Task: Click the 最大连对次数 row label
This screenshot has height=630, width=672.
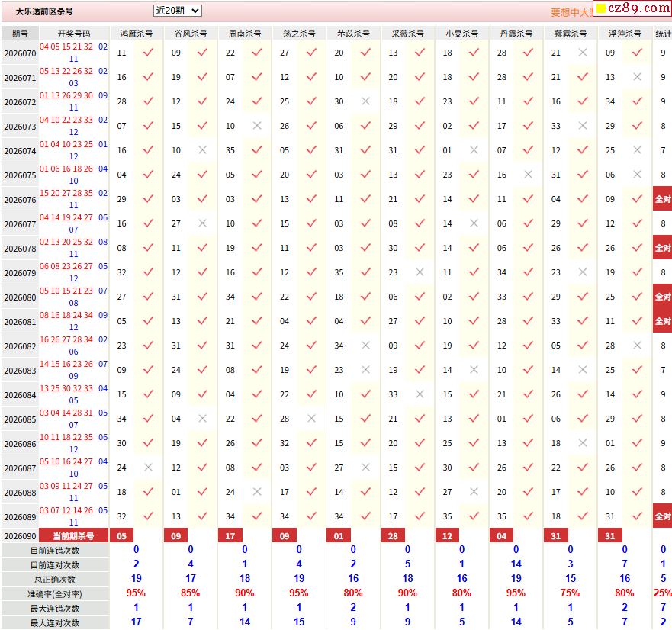Action: tap(55, 623)
